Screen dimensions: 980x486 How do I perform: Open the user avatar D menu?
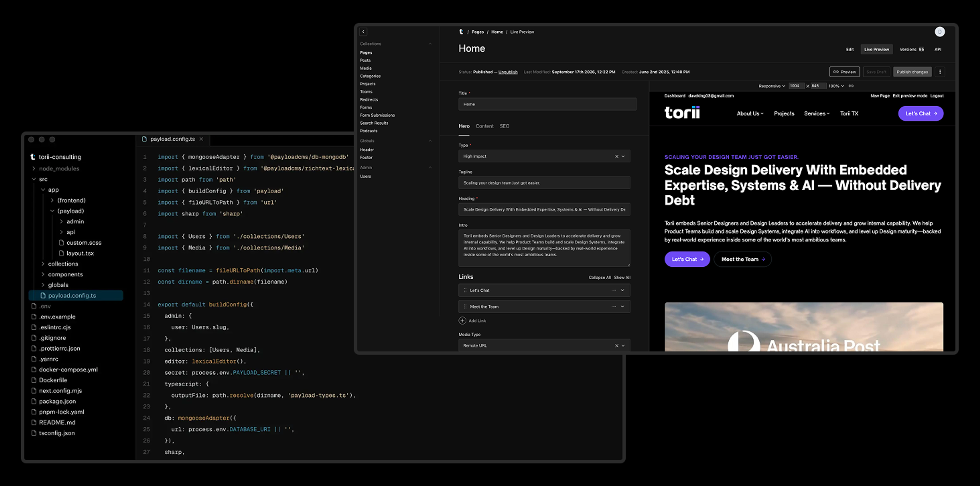[x=940, y=32]
